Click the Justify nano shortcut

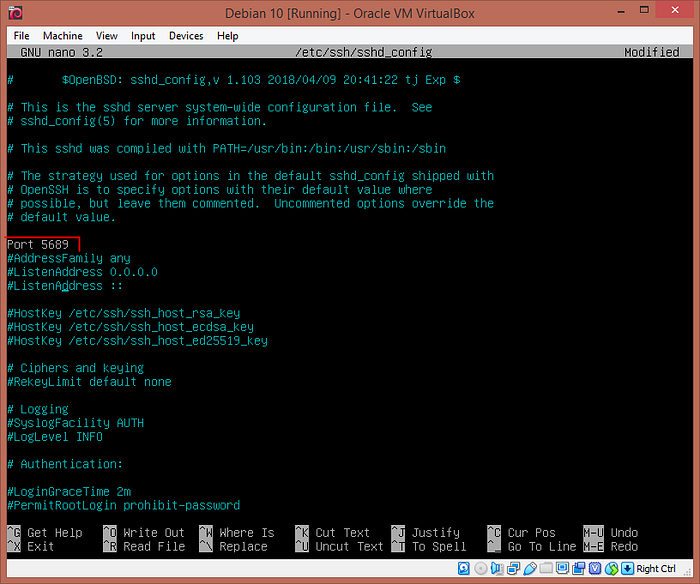click(425, 533)
